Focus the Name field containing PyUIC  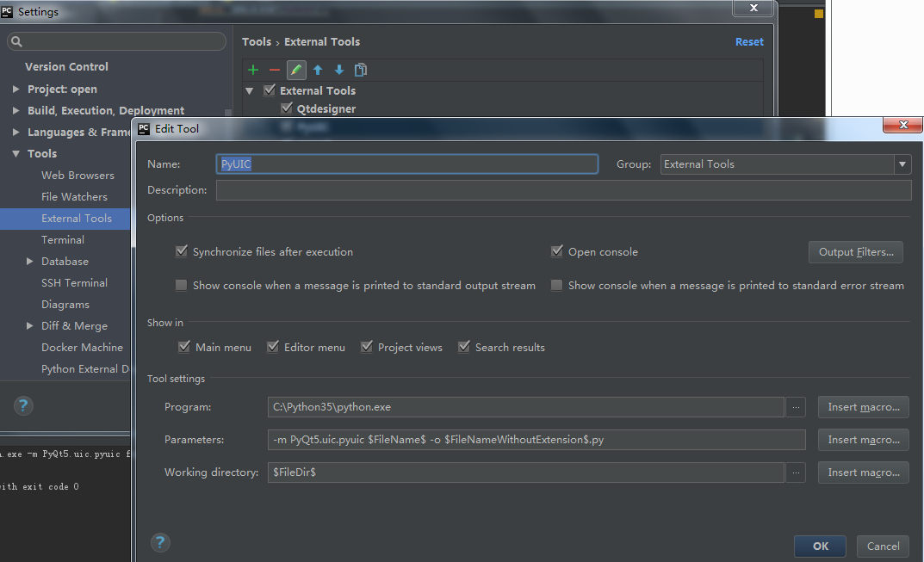(407, 164)
